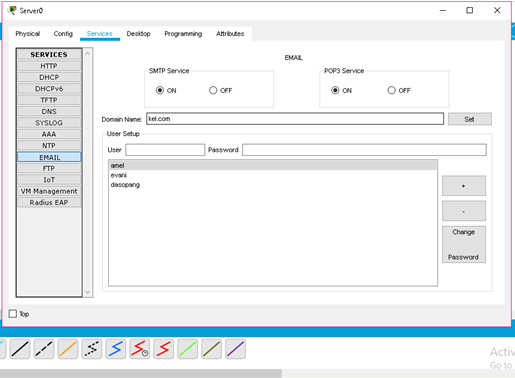This screenshot has height=378, width=515.
Task: Open the DHCPv6 service
Action: pos(49,89)
